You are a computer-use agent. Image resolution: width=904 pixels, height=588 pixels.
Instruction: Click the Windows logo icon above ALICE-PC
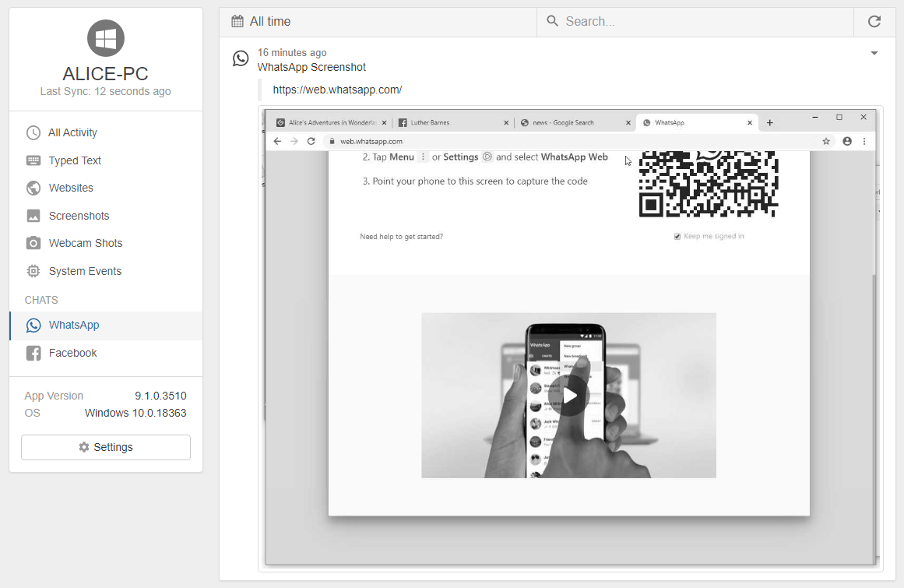[x=105, y=38]
